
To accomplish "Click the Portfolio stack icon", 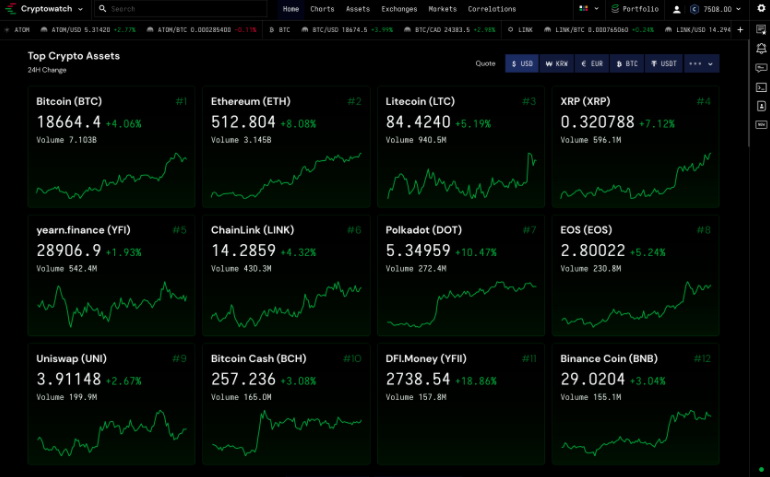I will 615,9.
